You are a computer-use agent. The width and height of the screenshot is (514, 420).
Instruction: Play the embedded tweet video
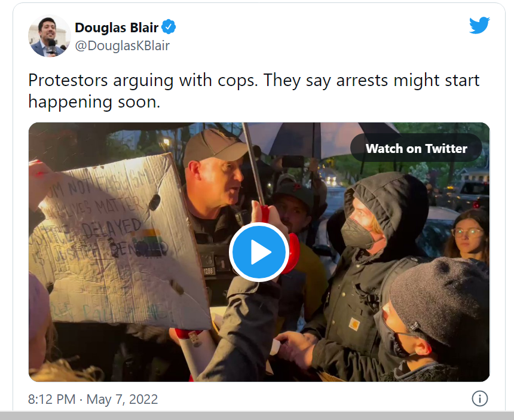point(259,252)
